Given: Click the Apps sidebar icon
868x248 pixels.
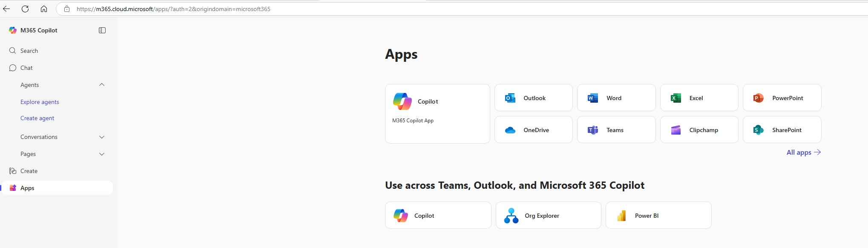Looking at the screenshot, I should (13, 188).
